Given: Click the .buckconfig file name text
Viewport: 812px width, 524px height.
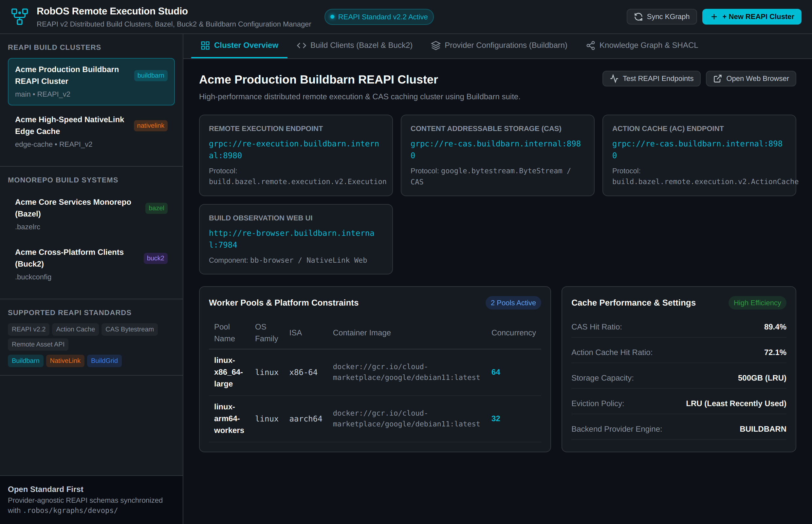Looking at the screenshot, I should tap(33, 277).
